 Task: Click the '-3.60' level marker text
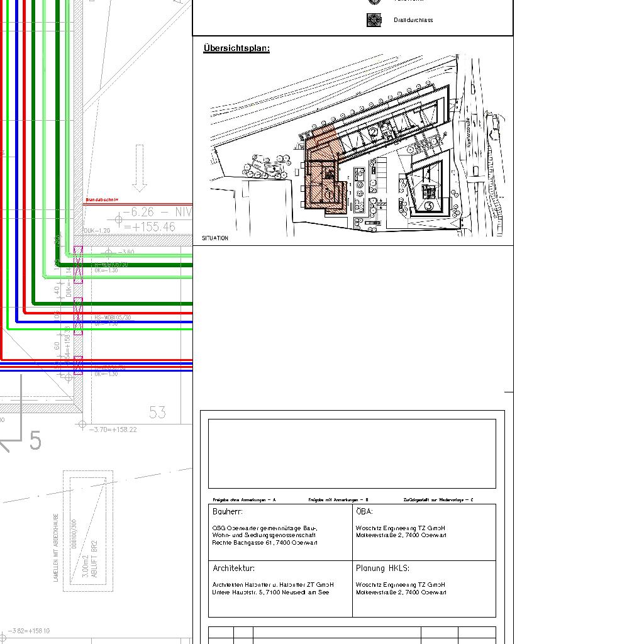click(x=126, y=252)
